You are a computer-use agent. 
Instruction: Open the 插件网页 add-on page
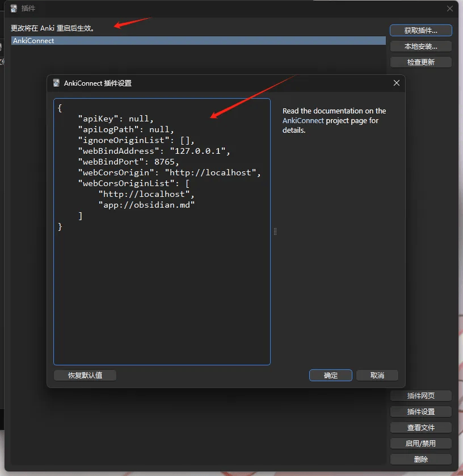click(421, 395)
